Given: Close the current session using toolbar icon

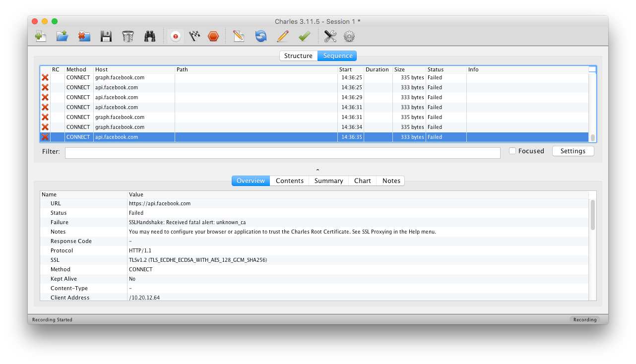Looking at the screenshot, I should click(x=84, y=36).
